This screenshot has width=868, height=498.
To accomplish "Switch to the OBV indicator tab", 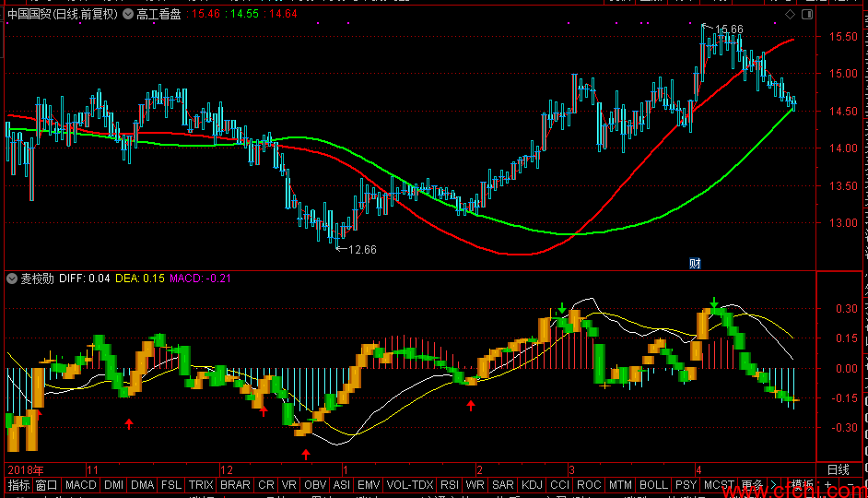I will coord(315,485).
